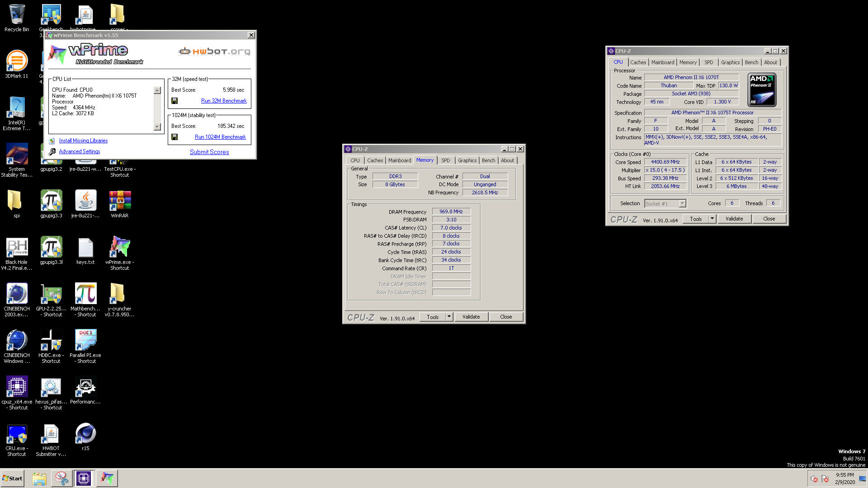
Task: Open the CINEBENCH 2003 desktop icon
Action: 17,300
